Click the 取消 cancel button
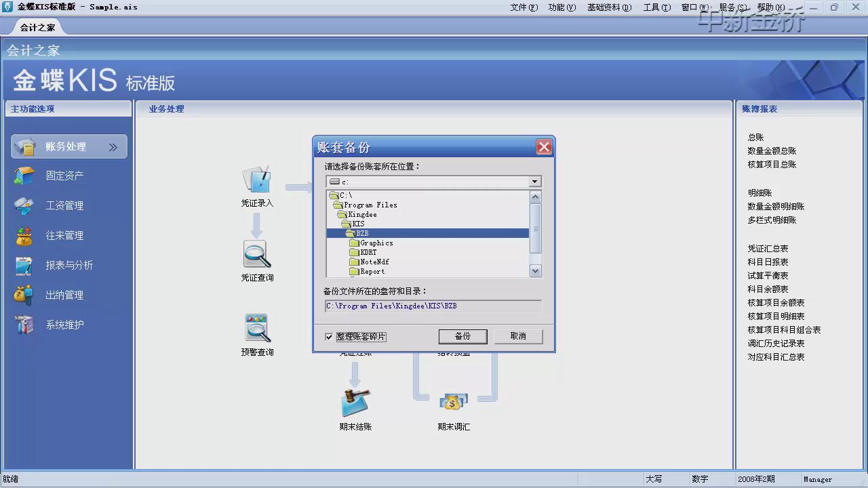Image resolution: width=868 pixels, height=488 pixels. click(518, 336)
